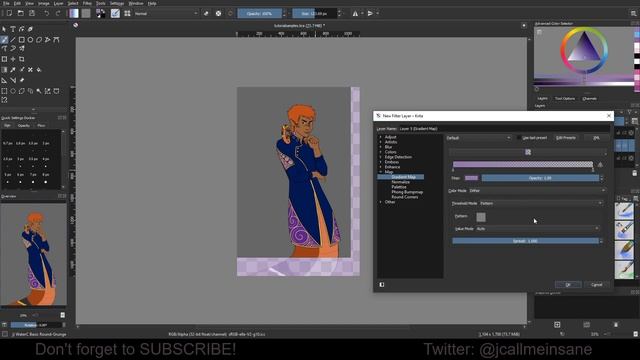The image size is (640, 360).
Task: Expand the Edge Detection filter category
Action: pyautogui.click(x=380, y=157)
